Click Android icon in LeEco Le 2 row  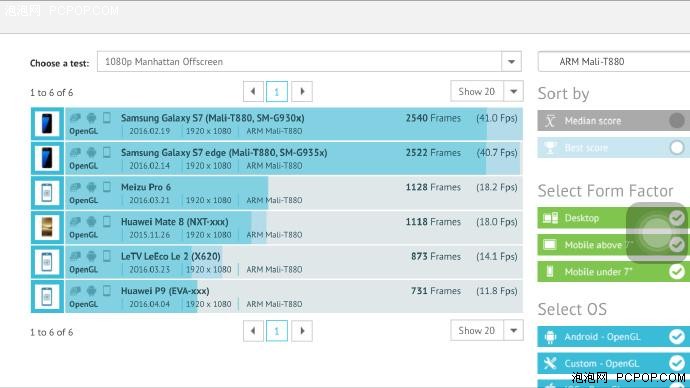(x=91, y=256)
